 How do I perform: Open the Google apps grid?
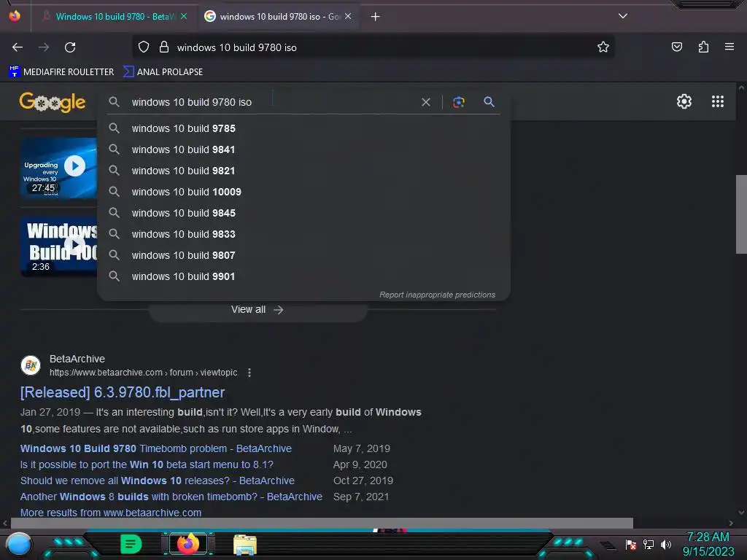pyautogui.click(x=718, y=101)
